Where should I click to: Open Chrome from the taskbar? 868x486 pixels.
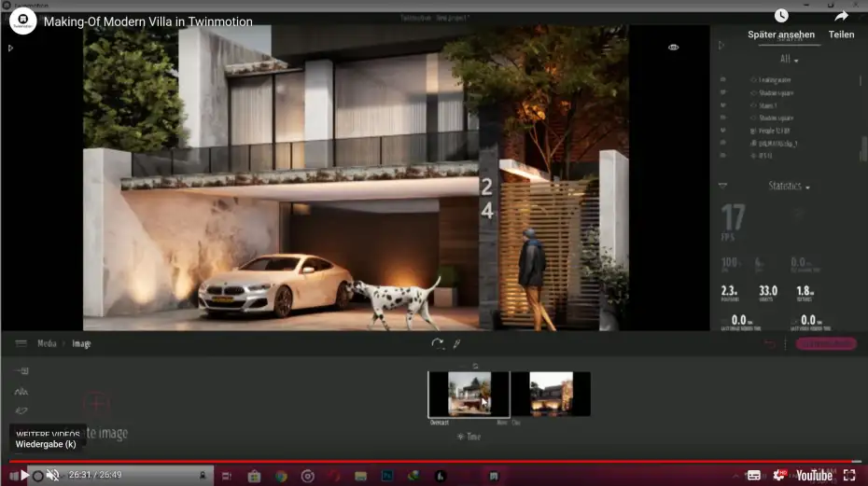pos(281,476)
